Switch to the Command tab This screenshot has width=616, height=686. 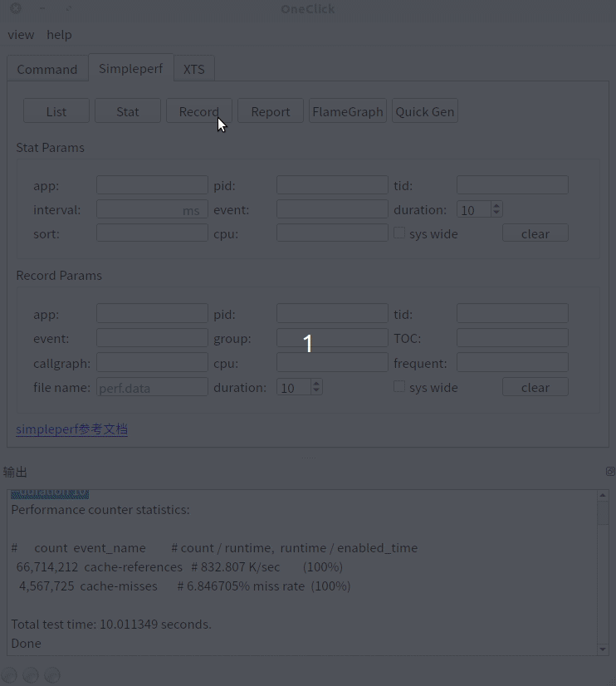(46, 69)
